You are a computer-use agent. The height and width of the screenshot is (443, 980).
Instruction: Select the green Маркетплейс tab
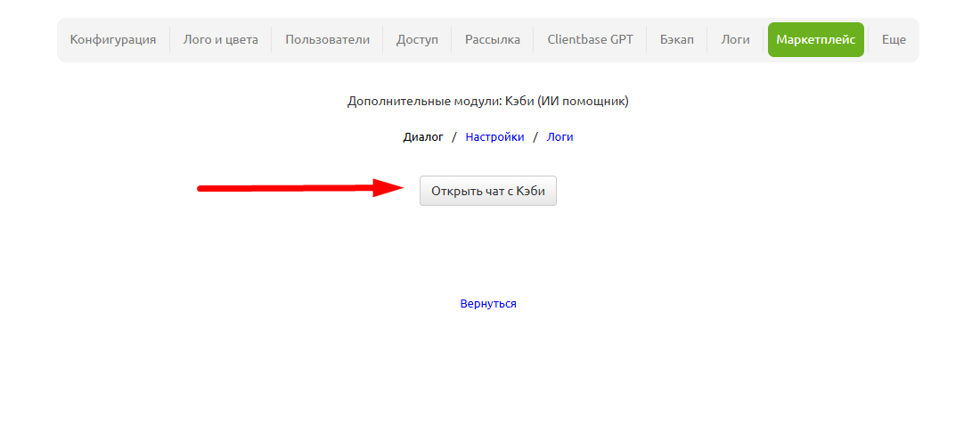tap(816, 39)
